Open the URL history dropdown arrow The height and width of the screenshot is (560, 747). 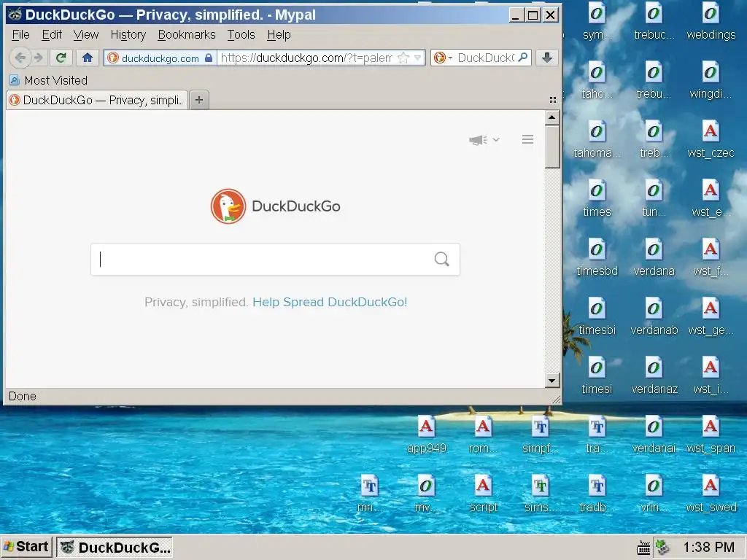[418, 58]
